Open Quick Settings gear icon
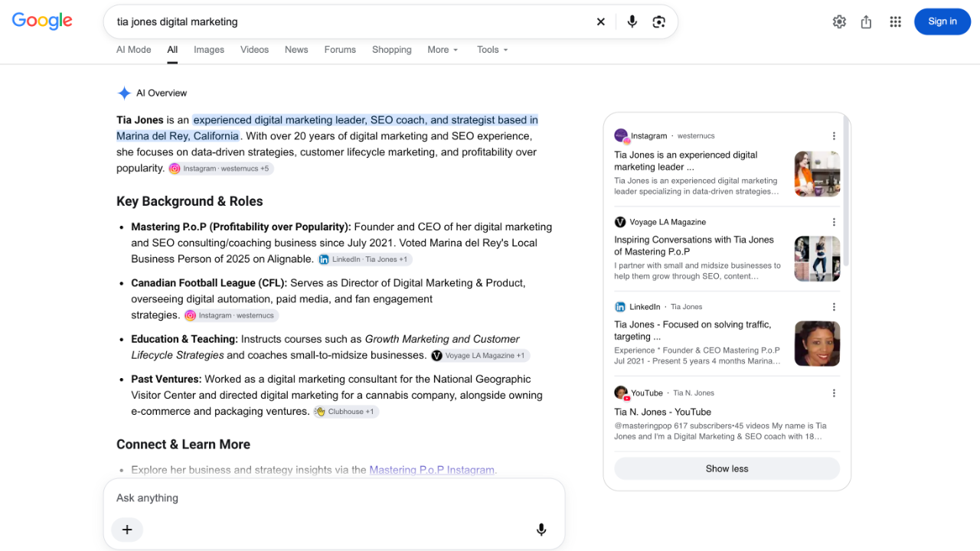Image resolution: width=980 pixels, height=551 pixels. [x=839, y=21]
